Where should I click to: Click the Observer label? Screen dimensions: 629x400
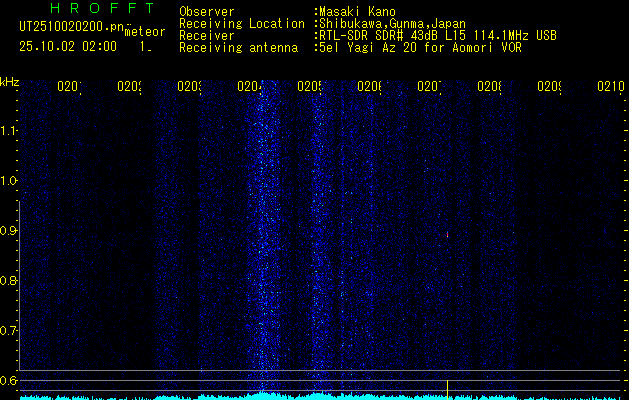pos(207,12)
